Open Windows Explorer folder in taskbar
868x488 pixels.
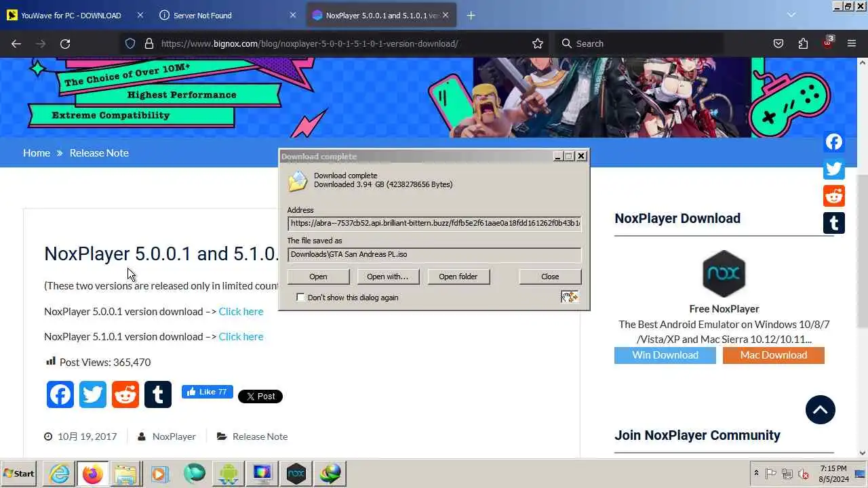tap(125, 474)
